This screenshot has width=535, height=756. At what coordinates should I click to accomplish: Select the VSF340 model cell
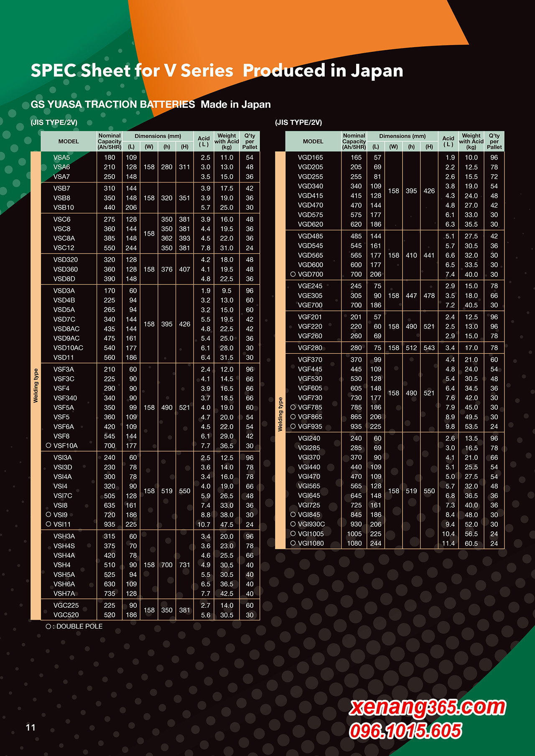click(65, 398)
